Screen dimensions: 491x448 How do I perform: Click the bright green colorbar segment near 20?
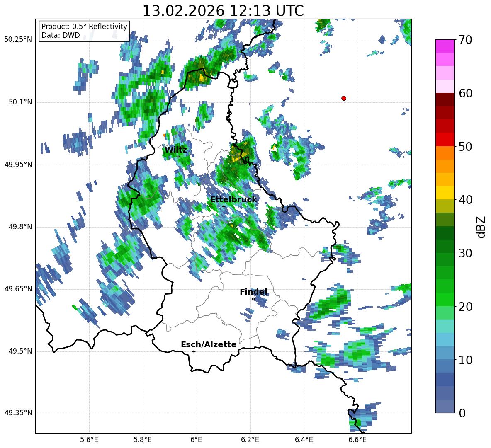(x=445, y=299)
